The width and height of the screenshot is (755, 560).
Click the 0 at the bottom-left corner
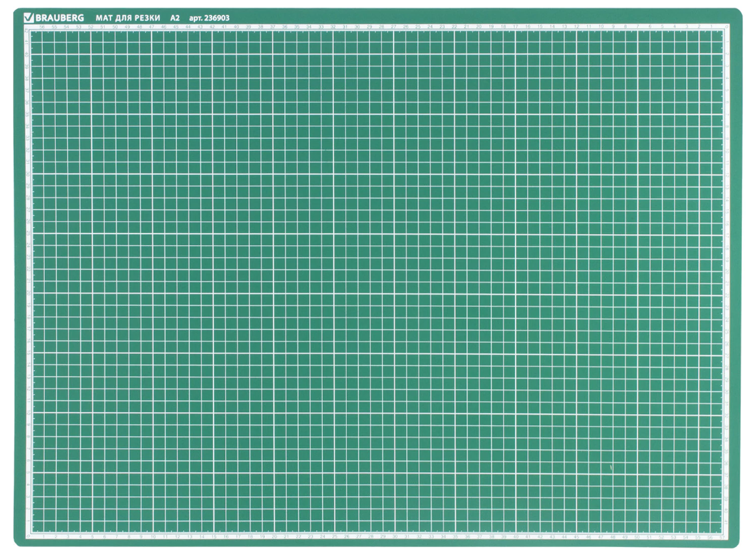click(x=27, y=537)
